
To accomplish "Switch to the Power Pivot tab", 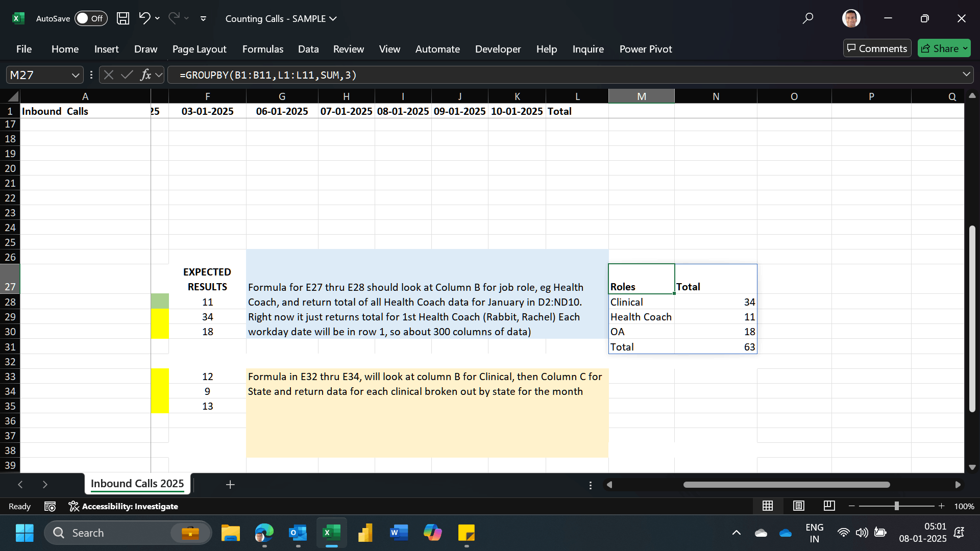I will 645,49.
